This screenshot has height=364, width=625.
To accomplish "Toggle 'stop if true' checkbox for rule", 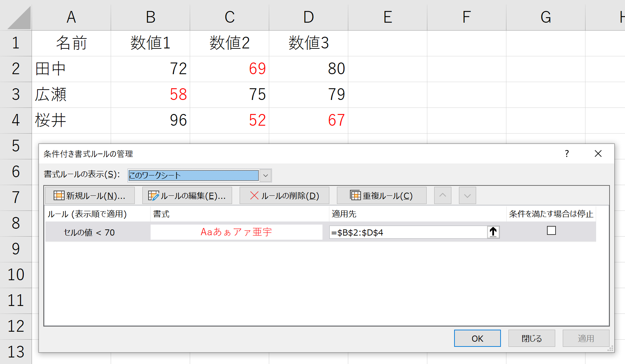I will click(551, 230).
